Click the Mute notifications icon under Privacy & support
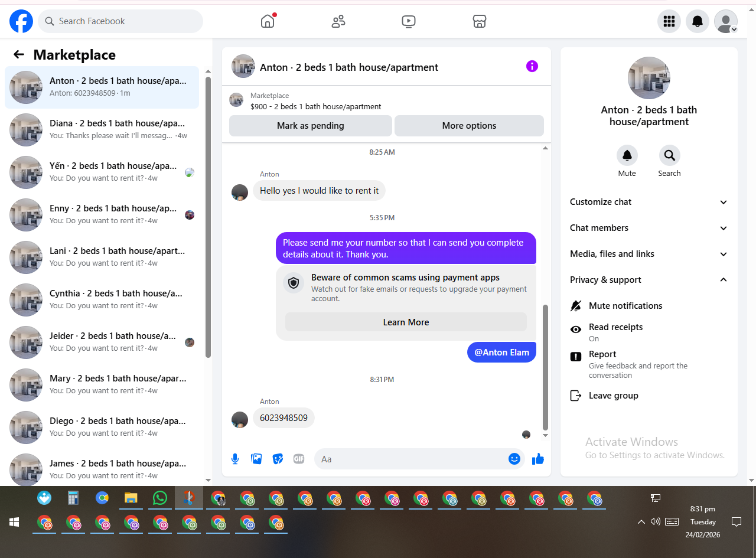This screenshot has width=756, height=558. [x=576, y=306]
